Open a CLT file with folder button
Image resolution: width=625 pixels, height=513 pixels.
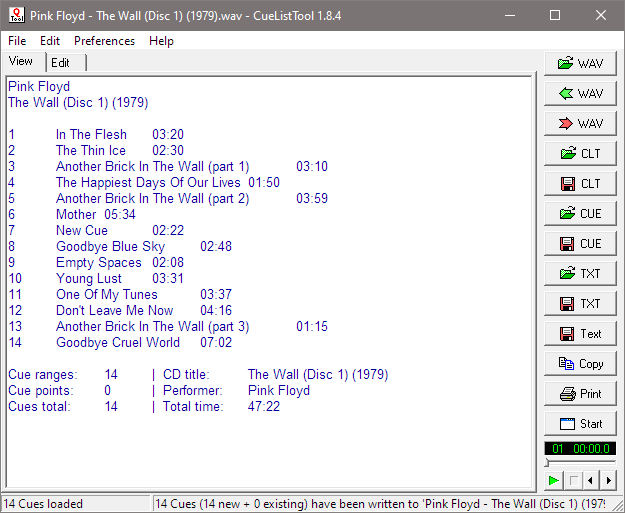(580, 154)
